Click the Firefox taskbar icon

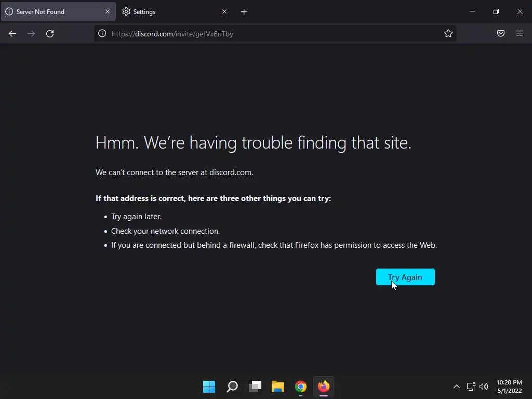click(324, 387)
